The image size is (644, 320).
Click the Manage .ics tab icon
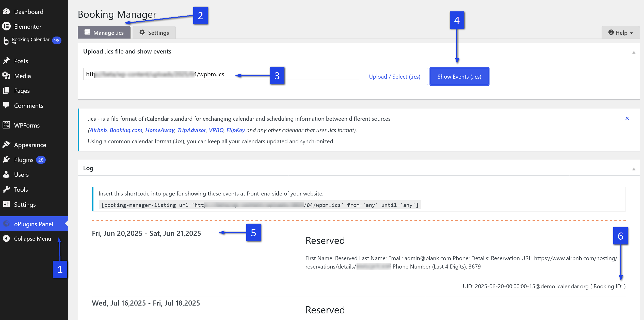coord(87,32)
